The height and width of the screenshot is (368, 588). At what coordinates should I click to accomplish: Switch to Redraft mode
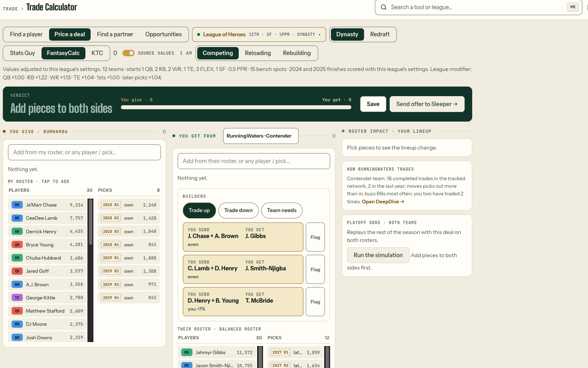coord(380,34)
